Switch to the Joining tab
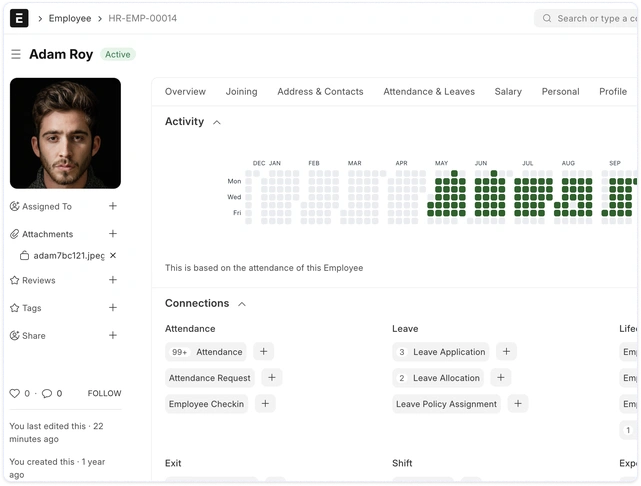Screen dimensions: 641x486 point(242,92)
